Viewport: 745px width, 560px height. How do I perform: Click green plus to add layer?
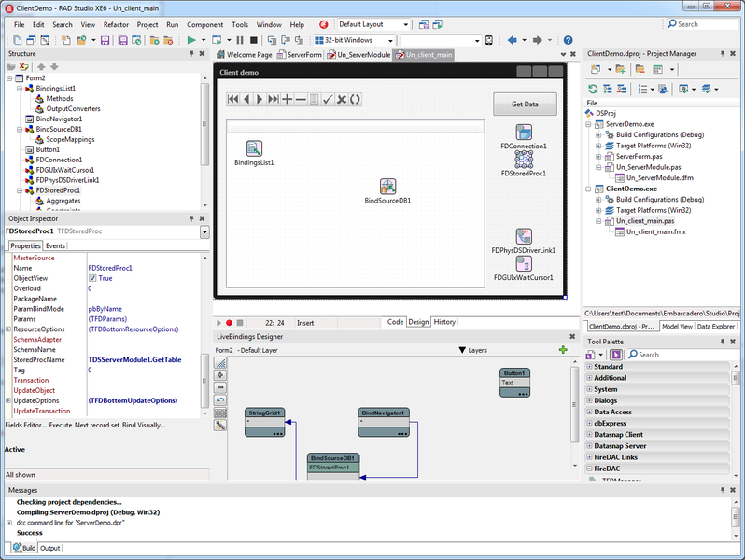[563, 350]
